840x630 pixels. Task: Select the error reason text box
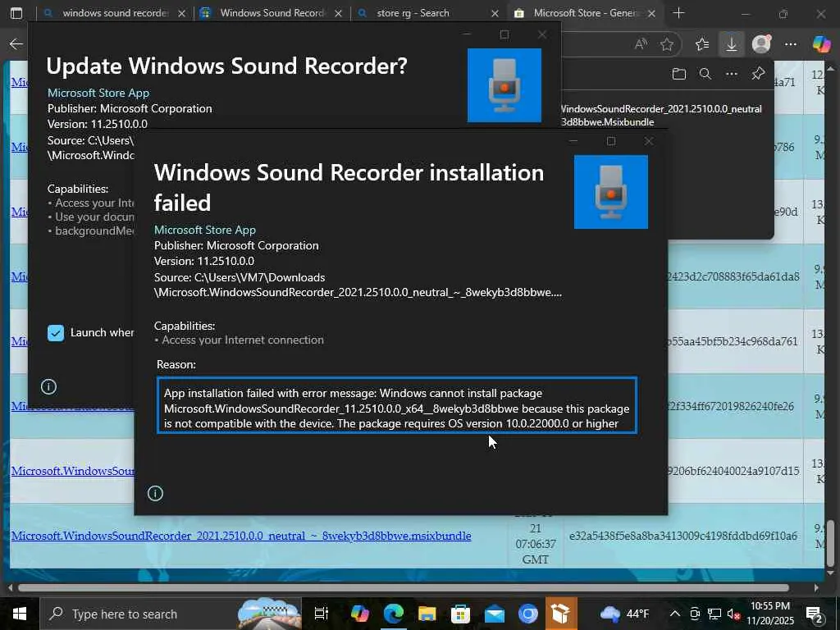pos(397,405)
